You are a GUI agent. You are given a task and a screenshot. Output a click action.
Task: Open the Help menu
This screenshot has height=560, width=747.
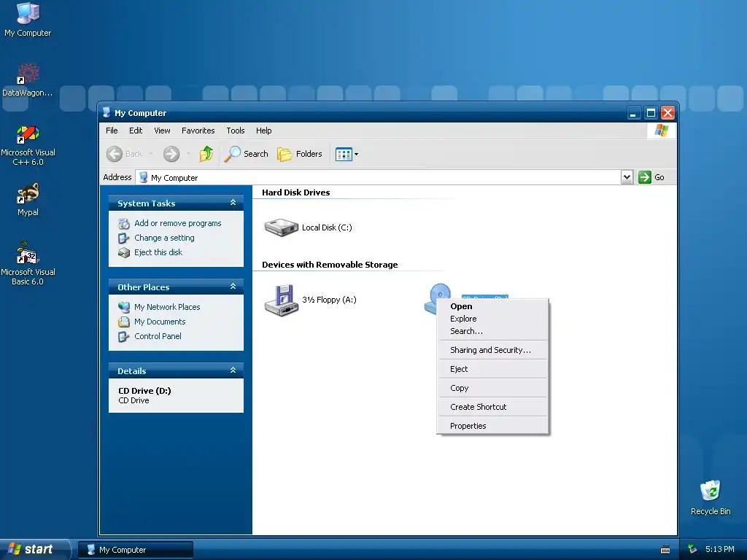click(263, 131)
